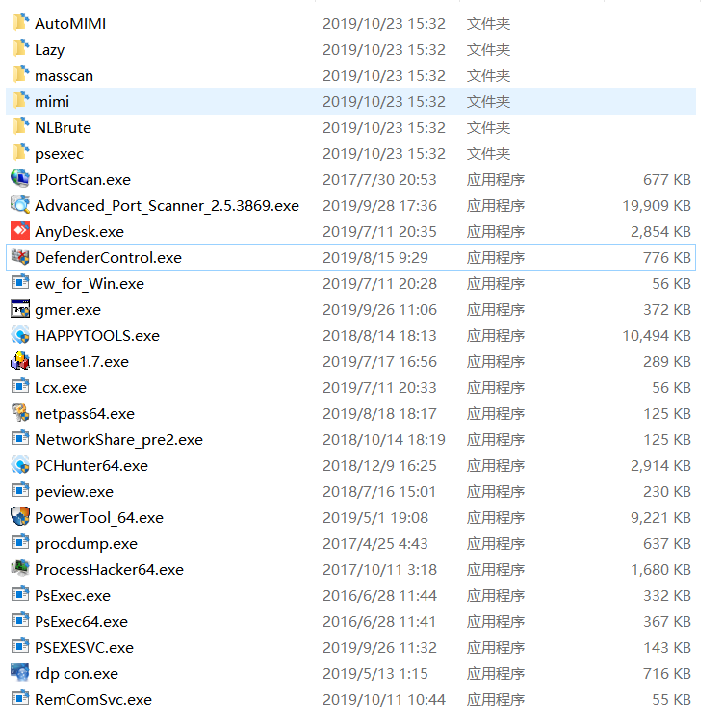723x728 pixels.
Task: Click the masscan folder icon
Action: [20, 75]
